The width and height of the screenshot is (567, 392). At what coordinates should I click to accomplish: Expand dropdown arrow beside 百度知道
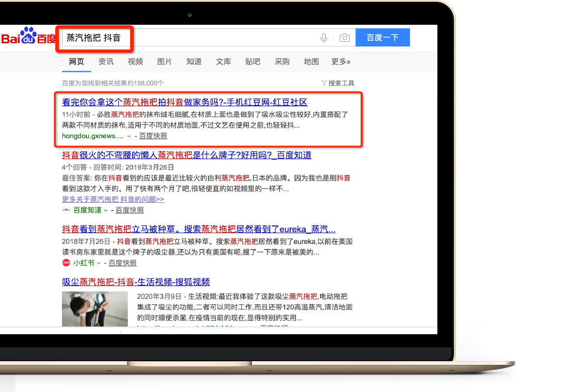(x=106, y=211)
